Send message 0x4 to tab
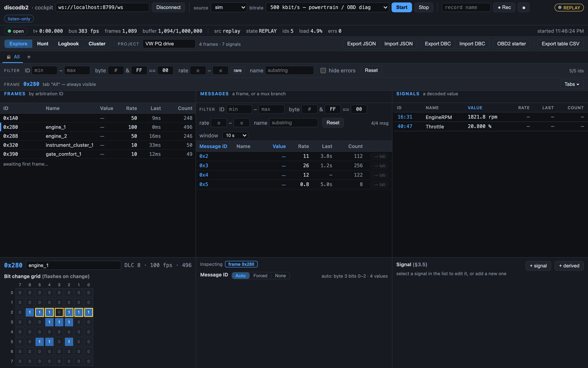This screenshot has width=588, height=368. click(x=380, y=175)
